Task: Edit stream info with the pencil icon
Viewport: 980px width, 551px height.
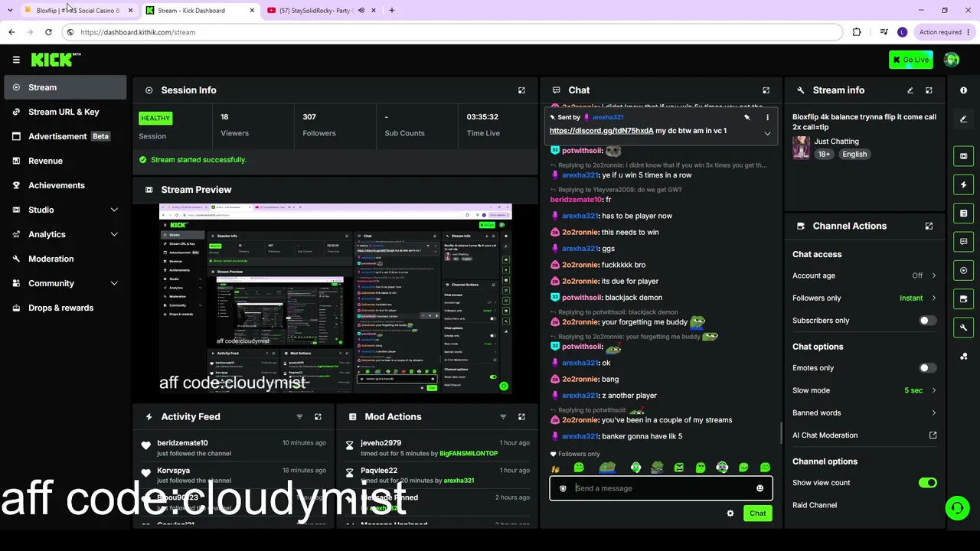Action: [910, 90]
